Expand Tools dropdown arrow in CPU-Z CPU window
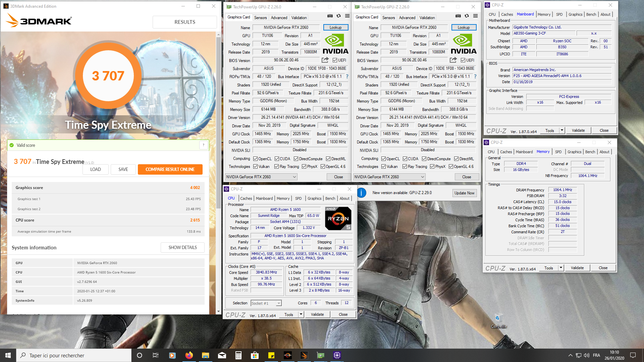Screen dimensions: 644x362 click(301, 314)
